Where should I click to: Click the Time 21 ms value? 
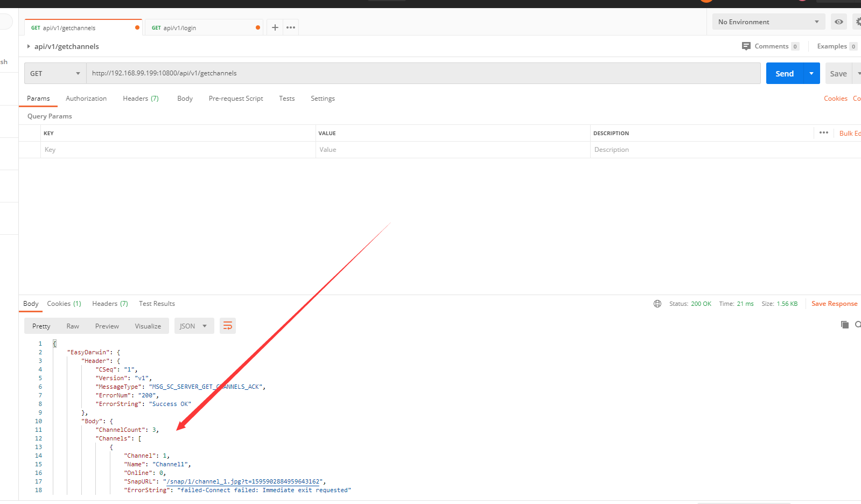point(745,304)
